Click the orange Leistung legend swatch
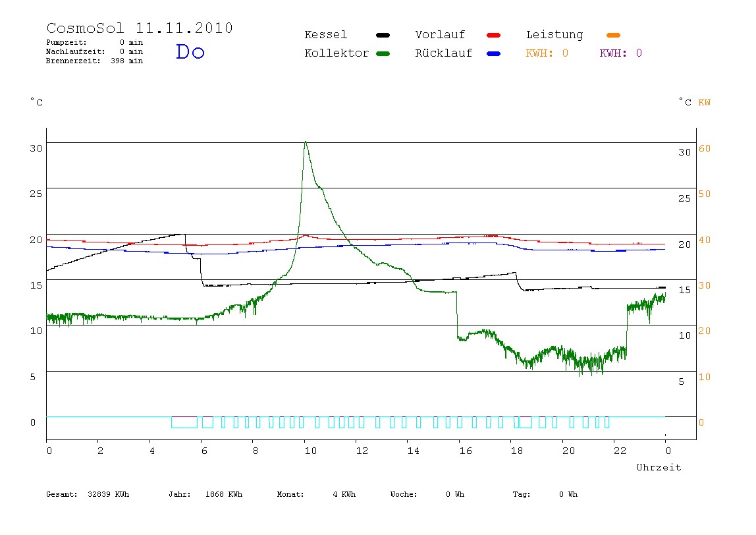 613,35
